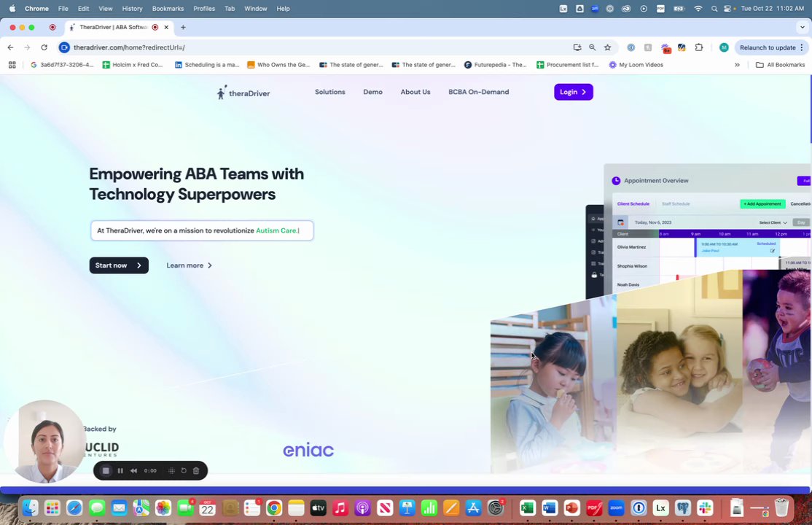
Task: Bookmark this page with the star icon
Action: [x=607, y=47]
